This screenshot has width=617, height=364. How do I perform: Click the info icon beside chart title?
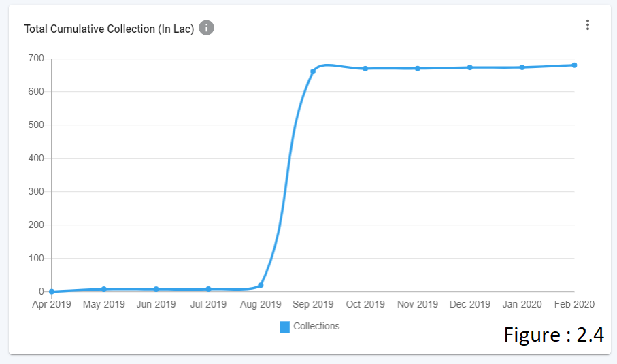click(x=206, y=28)
